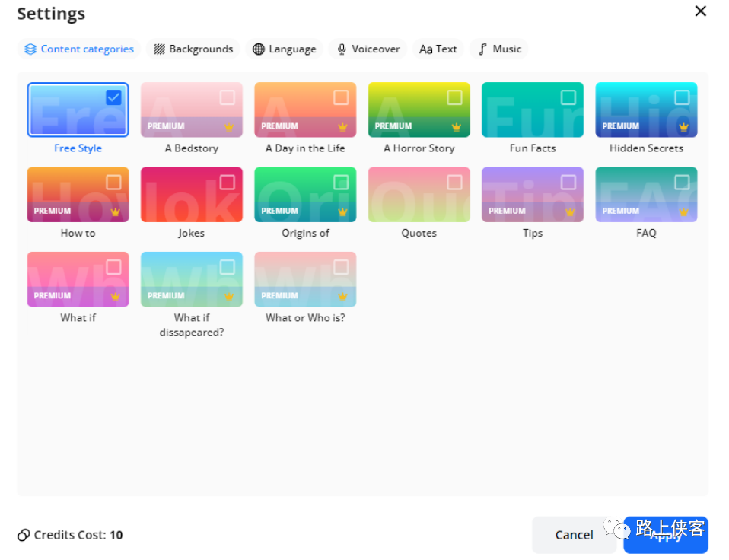Tick the Jokes category checkbox
This screenshot has height=560, width=729.
tap(227, 182)
